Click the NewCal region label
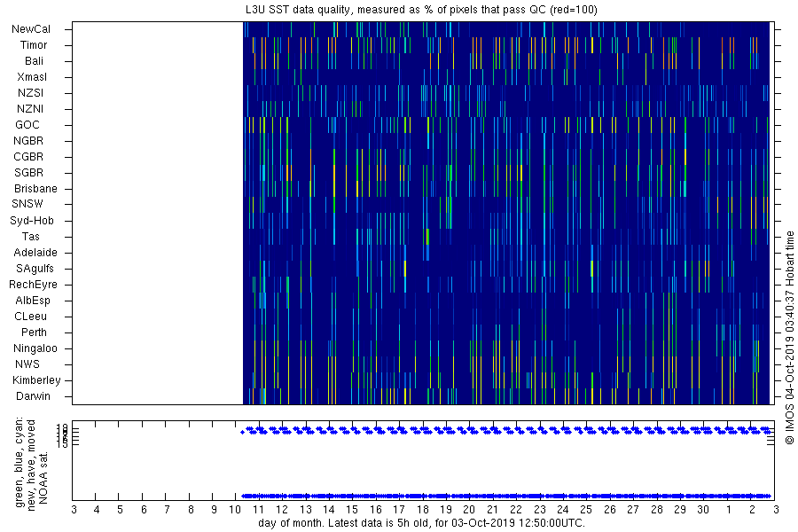 31,29
